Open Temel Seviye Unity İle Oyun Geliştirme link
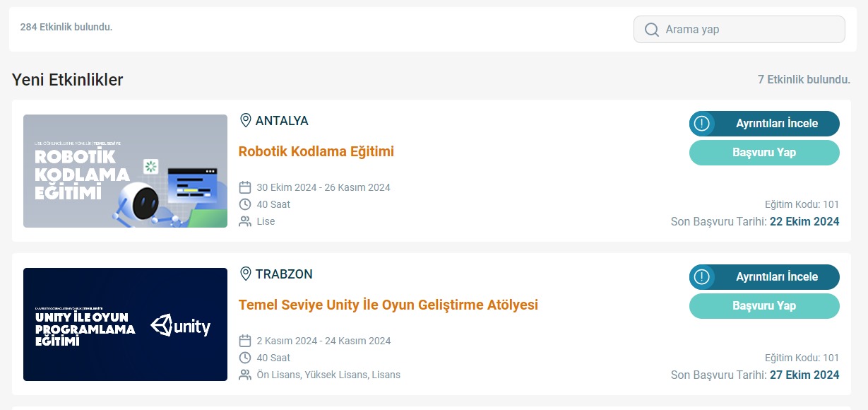868x410 pixels. coord(388,305)
